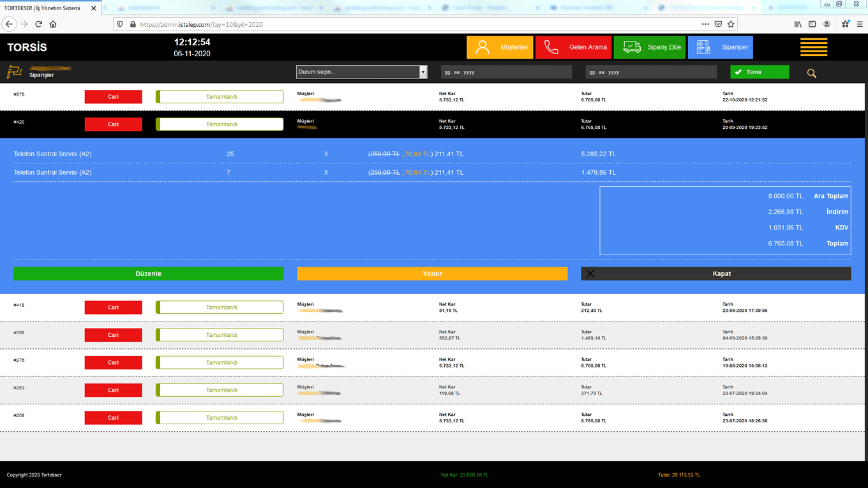Click Cari button for order #276
This screenshot has height=488, width=868.
pyautogui.click(x=113, y=362)
